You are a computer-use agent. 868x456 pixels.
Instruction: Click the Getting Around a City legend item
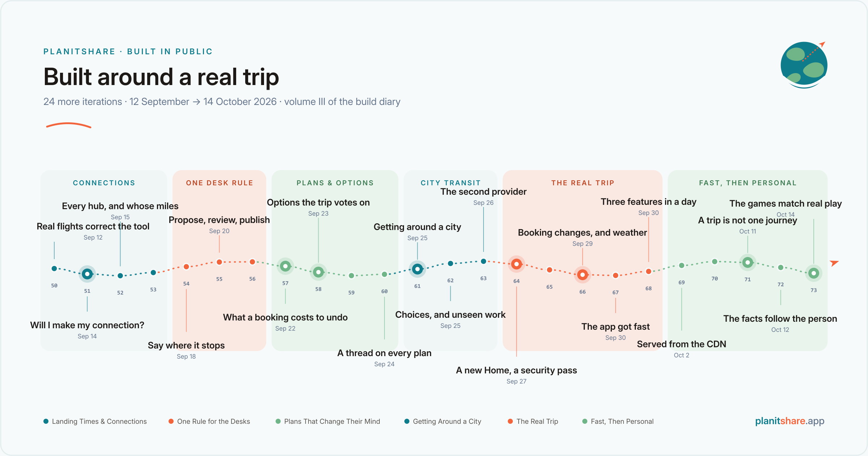point(443,421)
